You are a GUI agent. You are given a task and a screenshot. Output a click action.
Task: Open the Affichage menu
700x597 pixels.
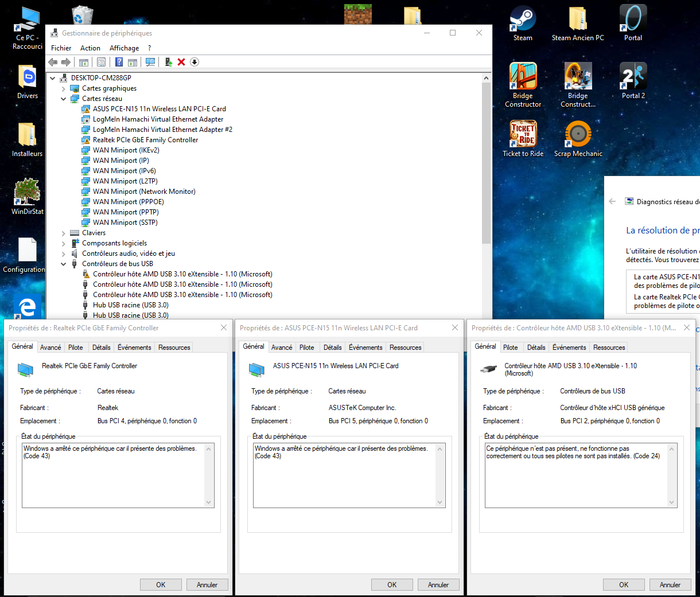[124, 48]
